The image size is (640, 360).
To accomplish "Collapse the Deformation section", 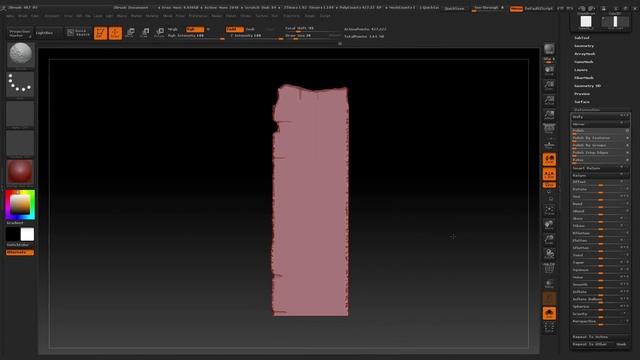I will point(587,110).
